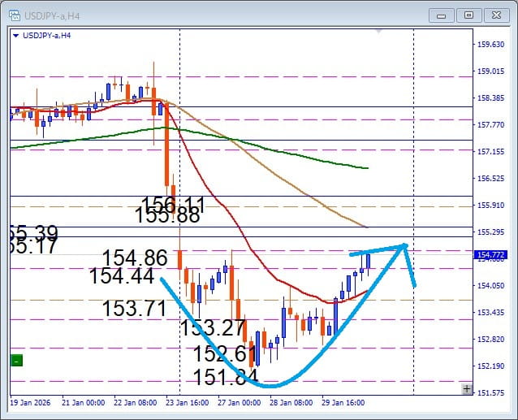Select the 155.88 price text label
Image resolution: width=518 pixels, height=420 pixels.
coord(167,215)
